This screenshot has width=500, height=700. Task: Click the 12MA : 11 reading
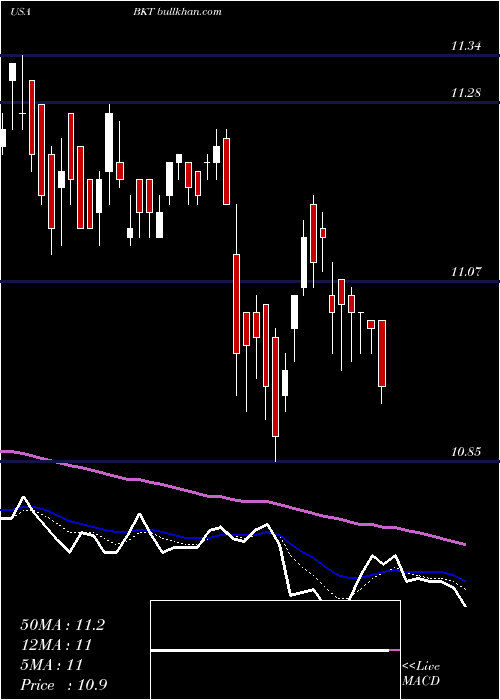[x=56, y=645]
